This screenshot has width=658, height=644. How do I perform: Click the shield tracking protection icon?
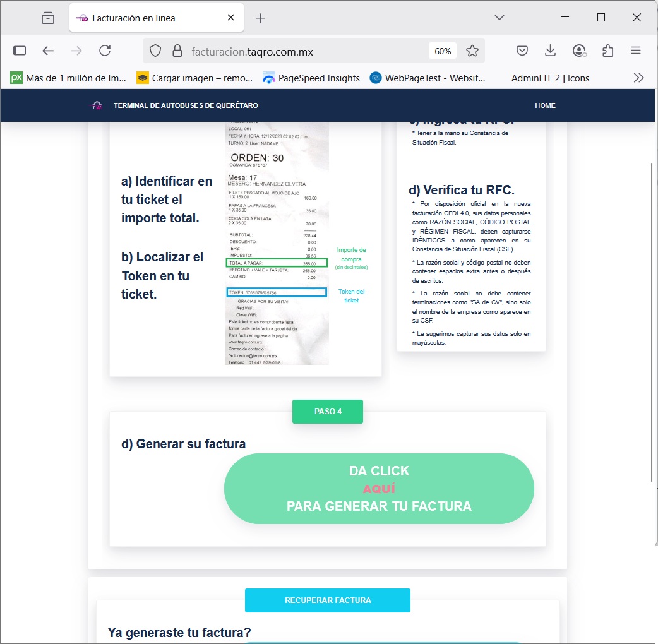155,51
